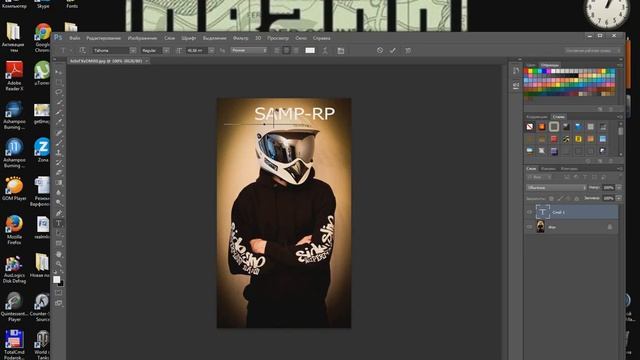Launch Mozilla Firefox from desktop
This screenshot has width=640, height=360.
[x=14, y=230]
